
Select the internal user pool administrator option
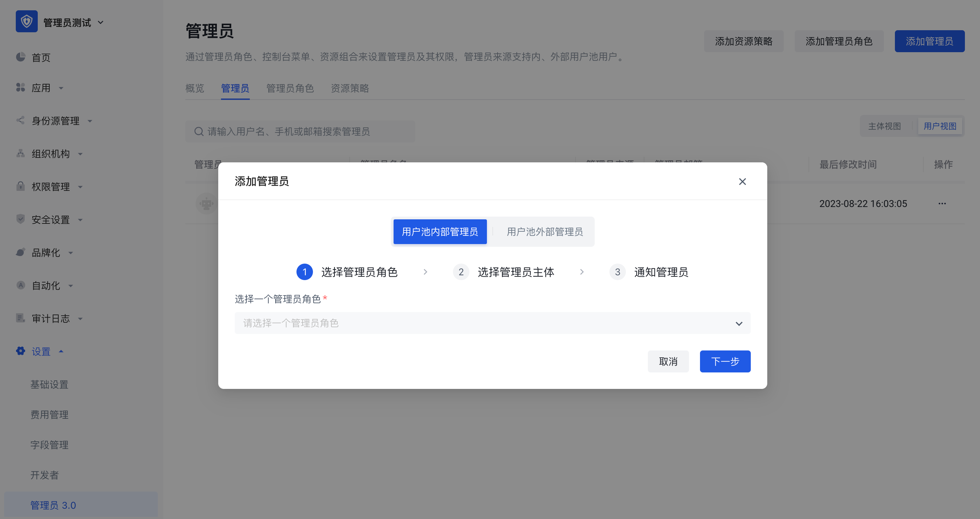[440, 231]
